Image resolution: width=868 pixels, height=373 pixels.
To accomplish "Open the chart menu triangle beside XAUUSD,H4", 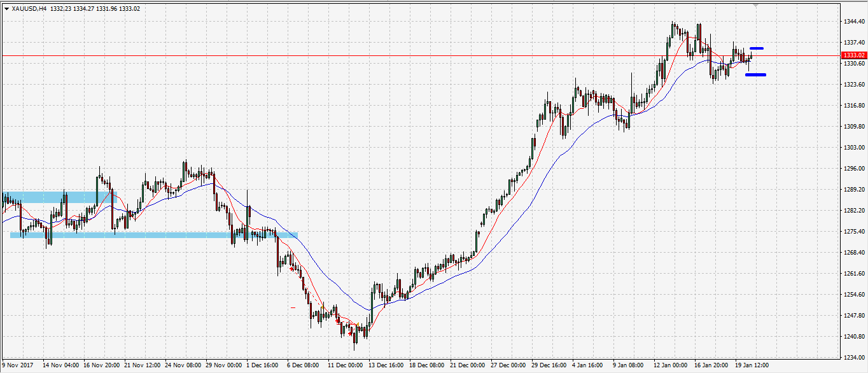I will click(x=6, y=9).
